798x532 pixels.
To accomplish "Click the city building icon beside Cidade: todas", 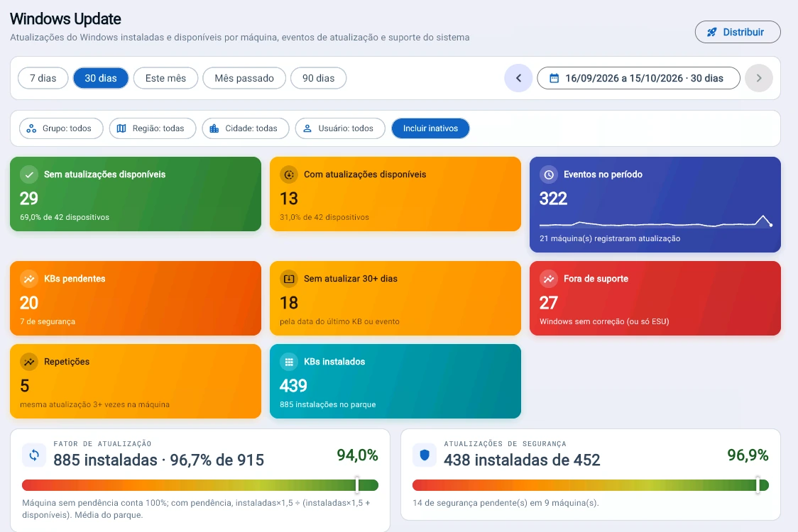I will [214, 128].
